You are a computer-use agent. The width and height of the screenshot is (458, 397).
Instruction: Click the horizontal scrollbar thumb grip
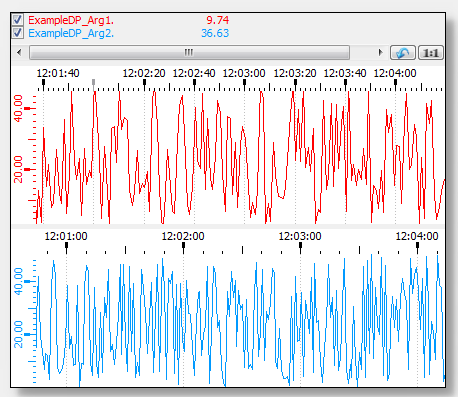189,52
